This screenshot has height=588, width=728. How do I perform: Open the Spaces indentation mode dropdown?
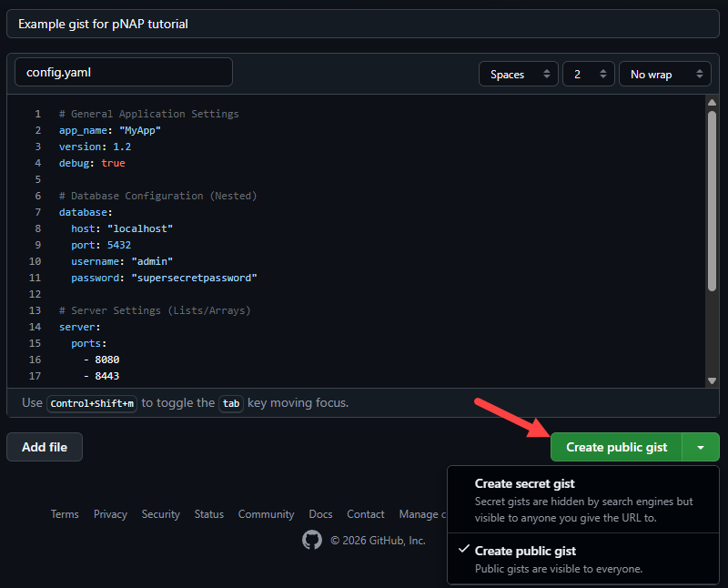518,74
